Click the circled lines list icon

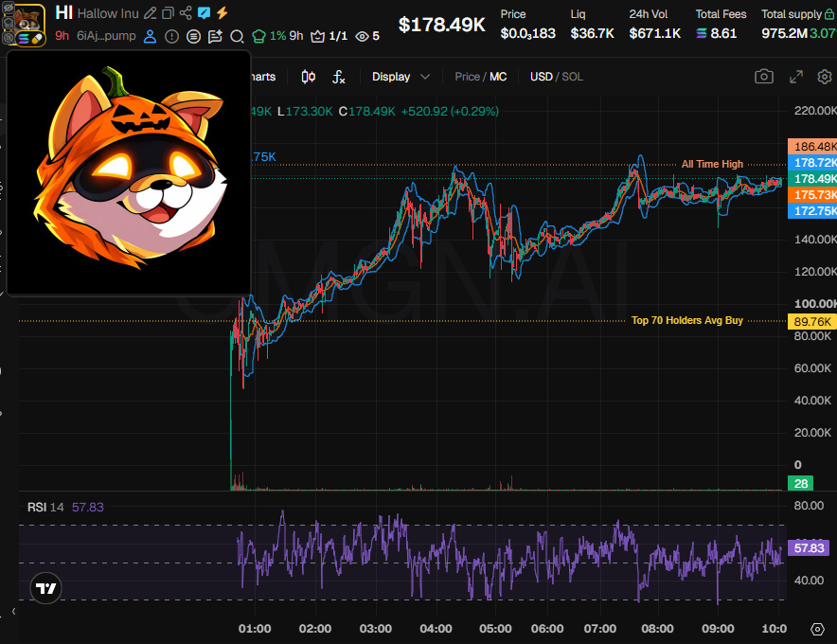tap(194, 36)
